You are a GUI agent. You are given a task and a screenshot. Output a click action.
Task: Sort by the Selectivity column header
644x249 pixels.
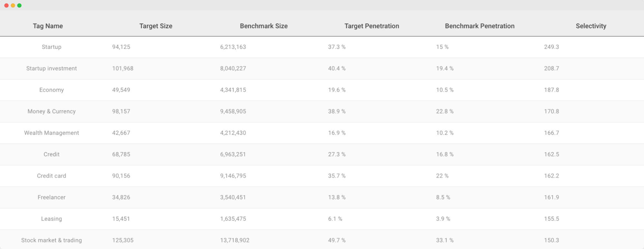[591, 26]
